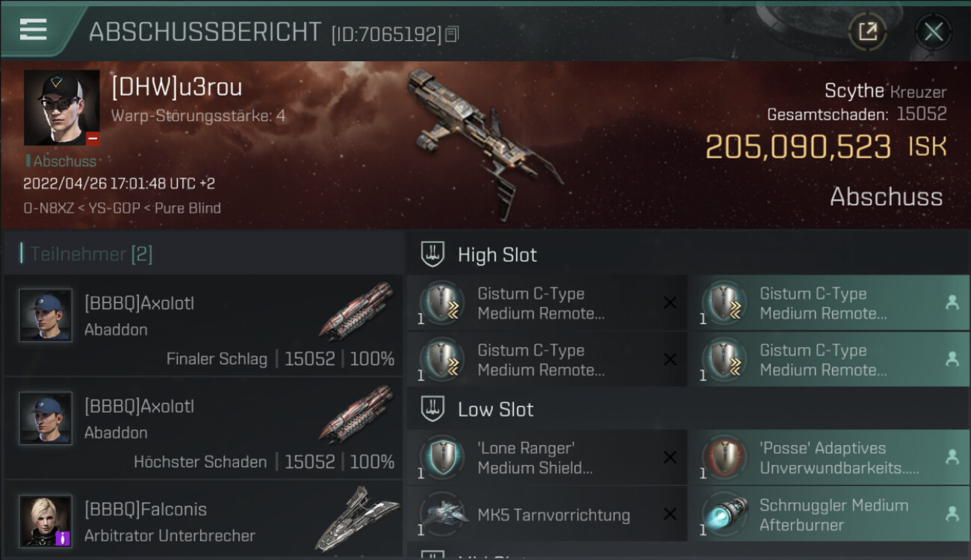Click the share report icon
The width and height of the screenshot is (971, 560).
tap(867, 31)
